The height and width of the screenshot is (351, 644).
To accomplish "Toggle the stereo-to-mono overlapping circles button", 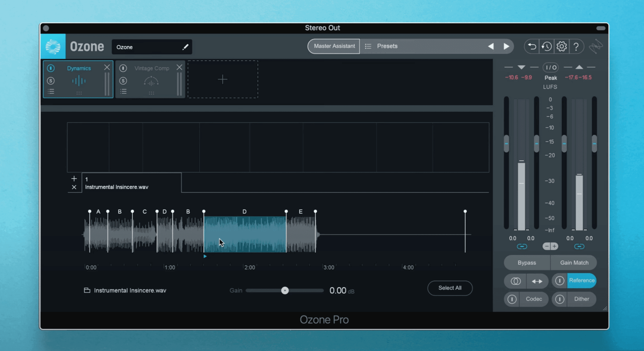I will coord(515,281).
